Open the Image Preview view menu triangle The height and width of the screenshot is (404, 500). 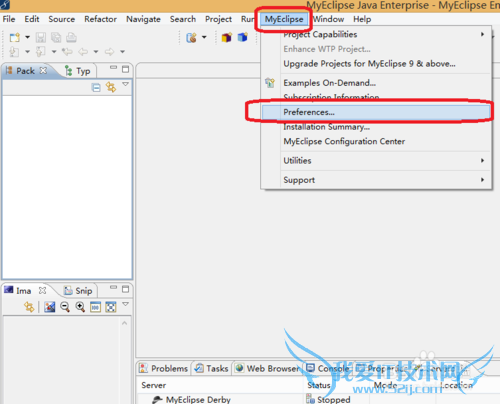pos(126,304)
